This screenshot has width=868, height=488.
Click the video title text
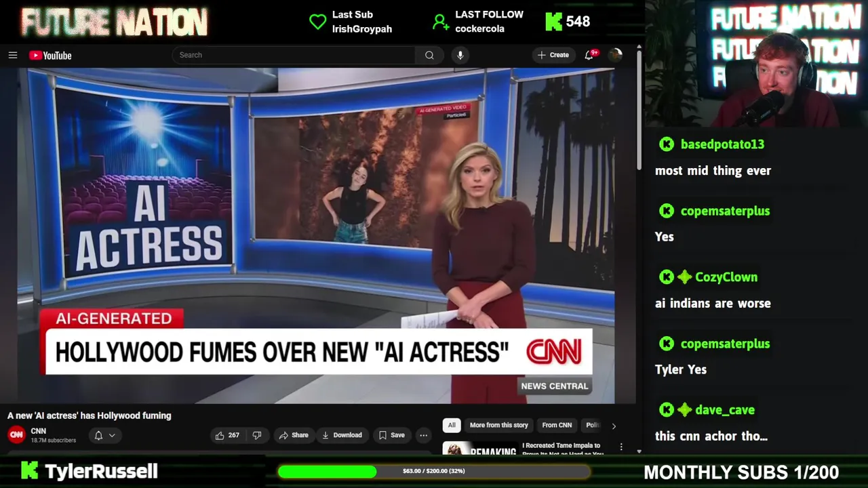pos(90,415)
